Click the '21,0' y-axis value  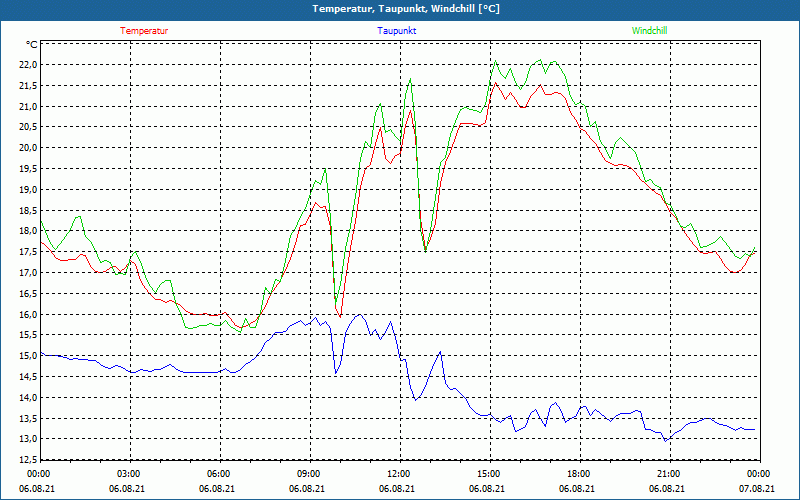point(28,107)
